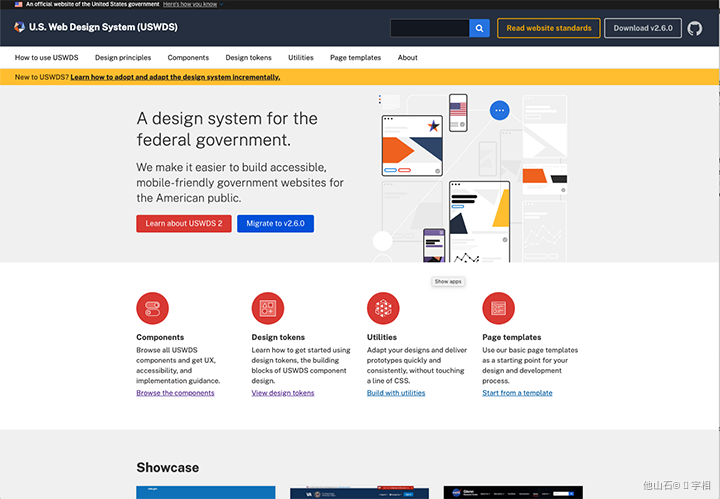Click the USWDS logo icon in header
The image size is (720, 499).
point(19,27)
